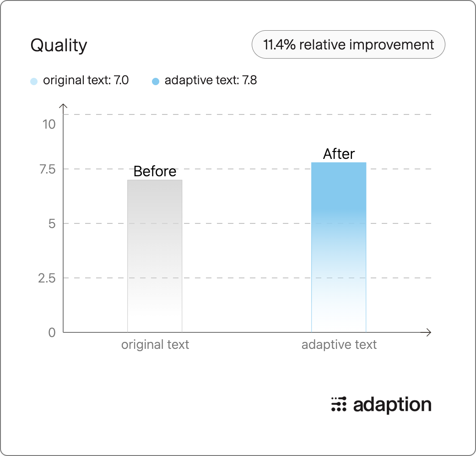
Task: Click the right arrow ending the x-axis
Action: 428,332
